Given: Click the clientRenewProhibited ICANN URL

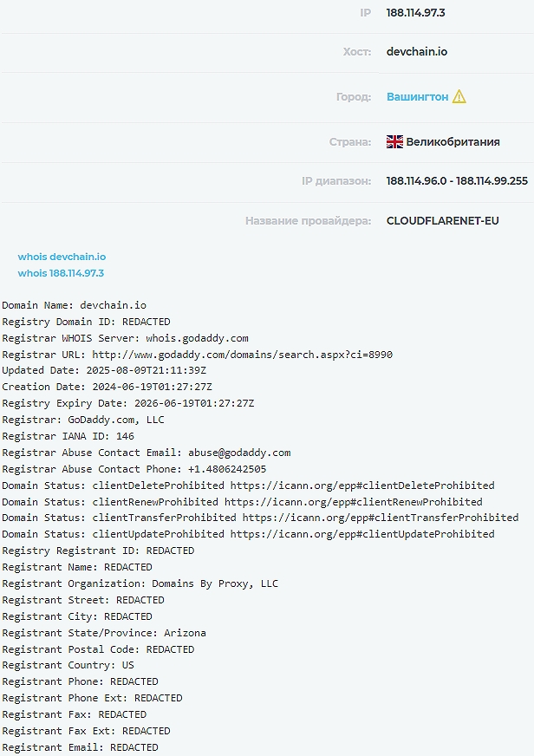Looking at the screenshot, I should (x=353, y=502).
